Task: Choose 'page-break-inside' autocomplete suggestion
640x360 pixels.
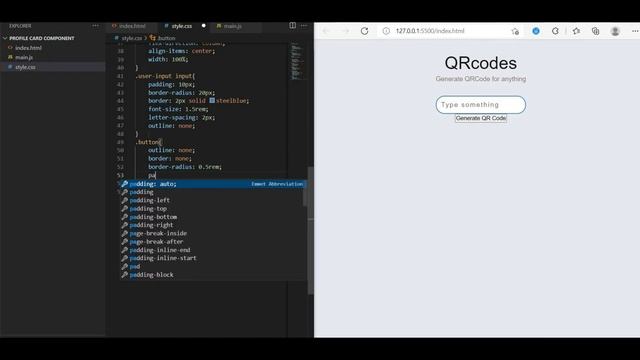Action: pyautogui.click(x=212, y=233)
